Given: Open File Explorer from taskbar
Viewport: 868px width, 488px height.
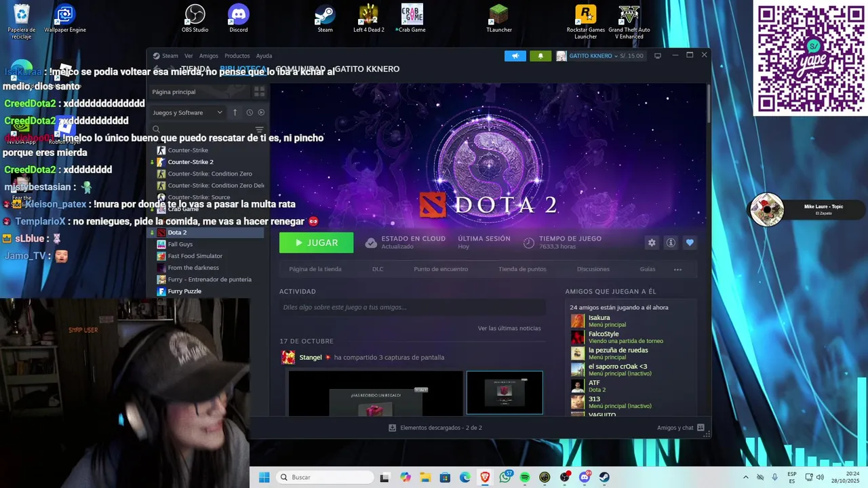Looking at the screenshot, I should [x=425, y=477].
